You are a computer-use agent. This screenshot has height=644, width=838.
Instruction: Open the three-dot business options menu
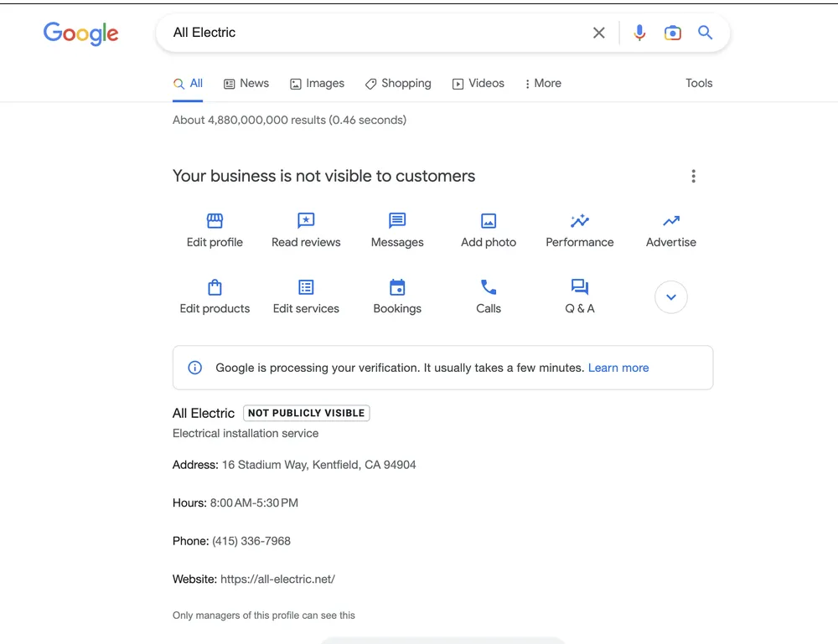(x=693, y=176)
